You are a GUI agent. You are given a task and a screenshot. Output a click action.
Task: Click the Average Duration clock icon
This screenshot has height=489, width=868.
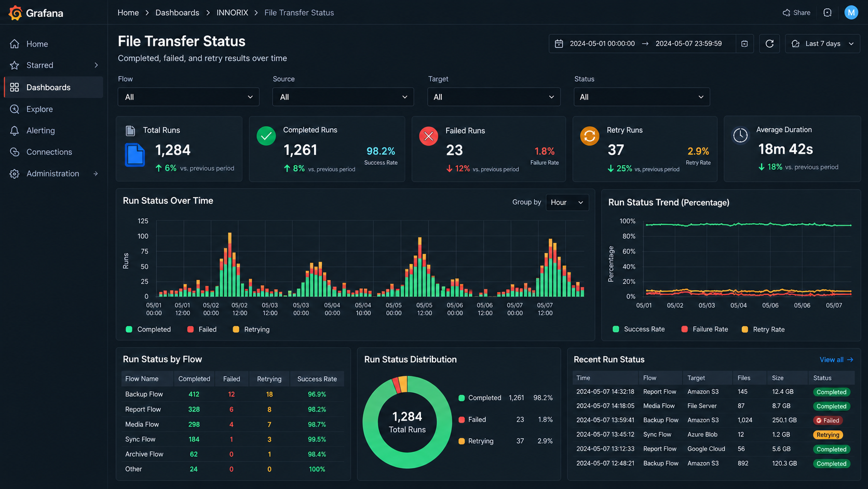pyautogui.click(x=740, y=135)
